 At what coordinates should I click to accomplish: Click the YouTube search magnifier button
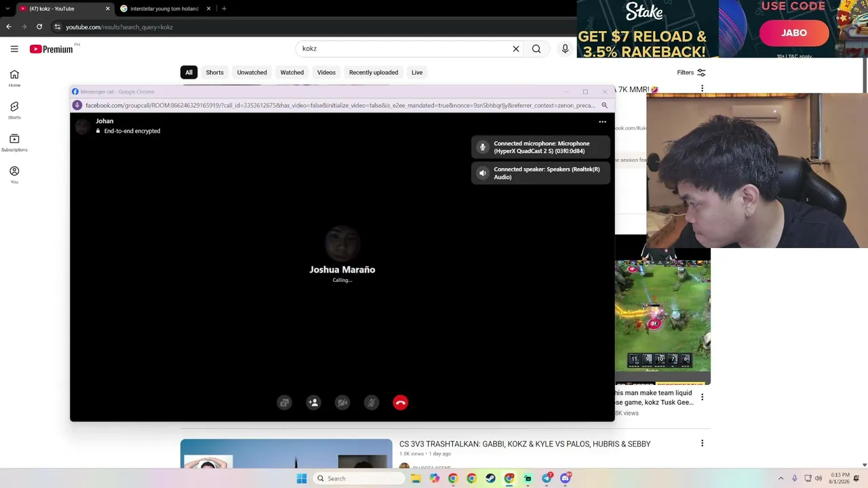click(536, 49)
